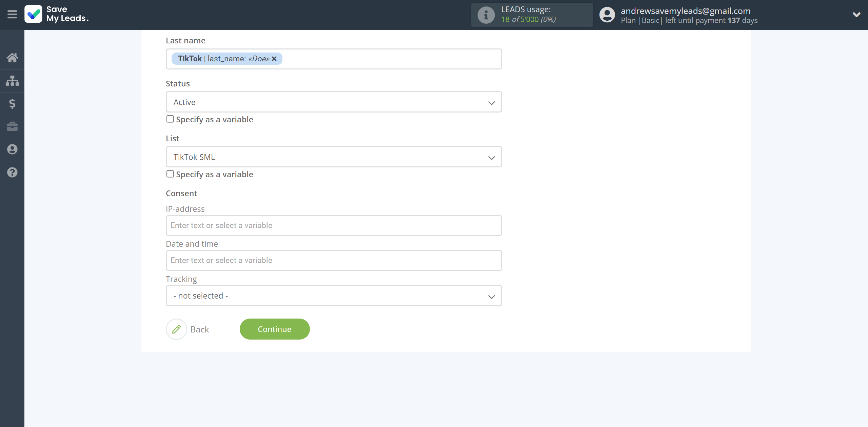
Task: Toggle 'Specify as a variable' for List field
Action: tap(170, 174)
